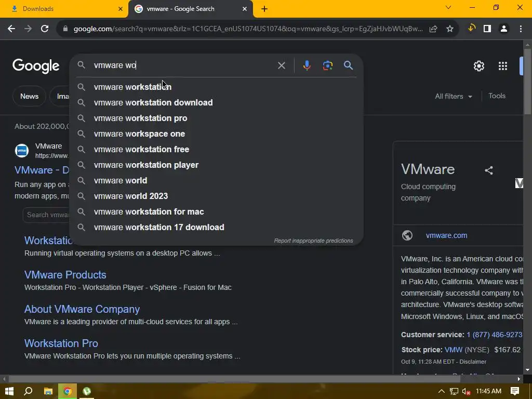Select suggestion 'vmware workstation free'
This screenshot has width=532, height=399.
pyautogui.click(x=216, y=150)
